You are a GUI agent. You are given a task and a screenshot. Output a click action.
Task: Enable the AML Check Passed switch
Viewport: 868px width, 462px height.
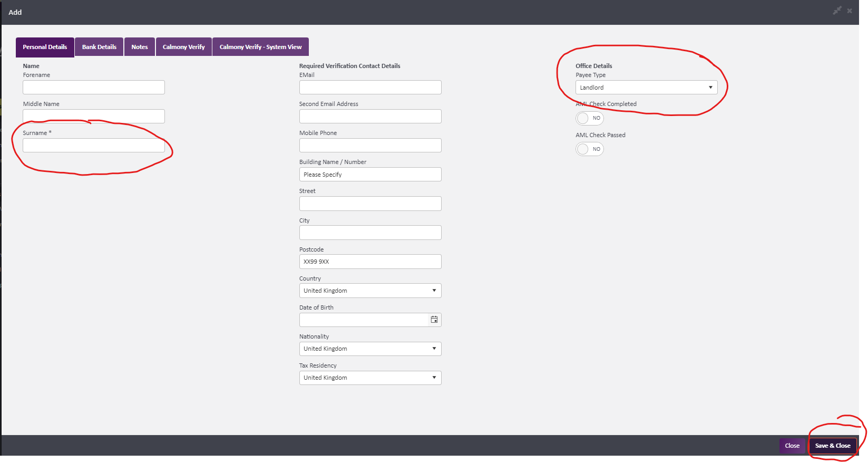589,149
